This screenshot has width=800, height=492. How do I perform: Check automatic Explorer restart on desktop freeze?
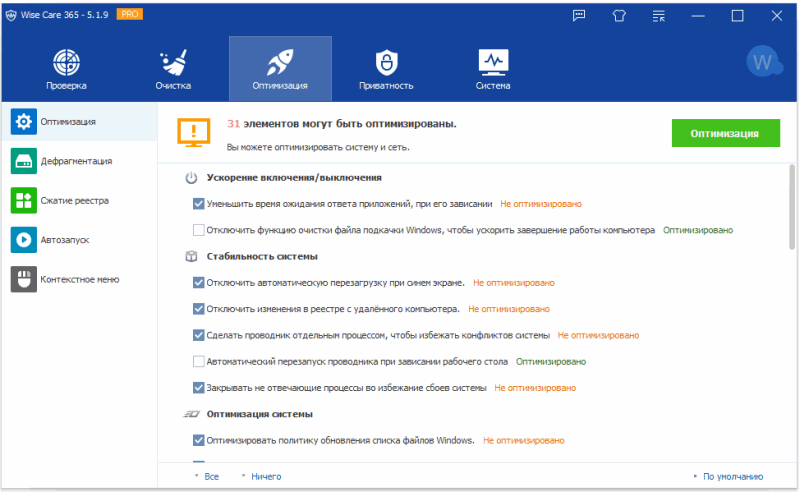(x=198, y=361)
